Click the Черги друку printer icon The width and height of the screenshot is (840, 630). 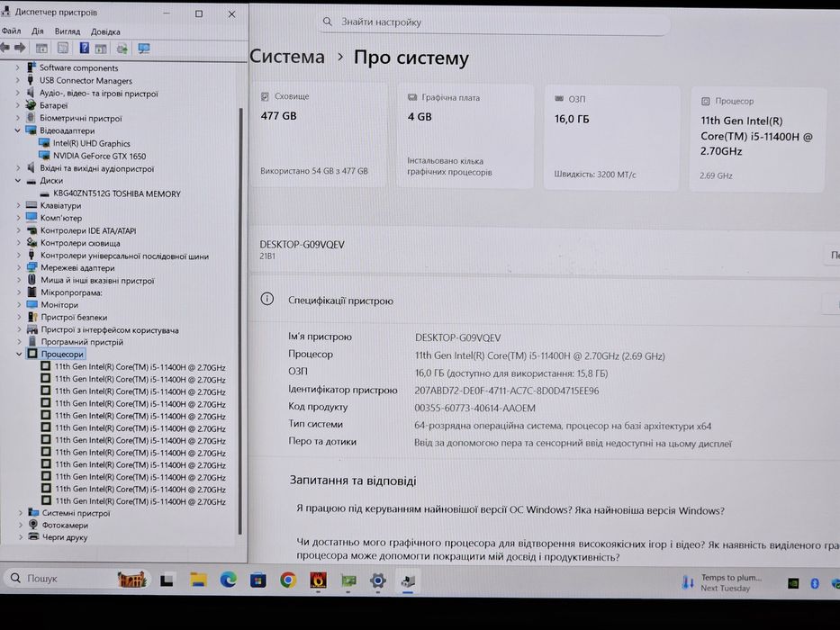pyautogui.click(x=33, y=536)
